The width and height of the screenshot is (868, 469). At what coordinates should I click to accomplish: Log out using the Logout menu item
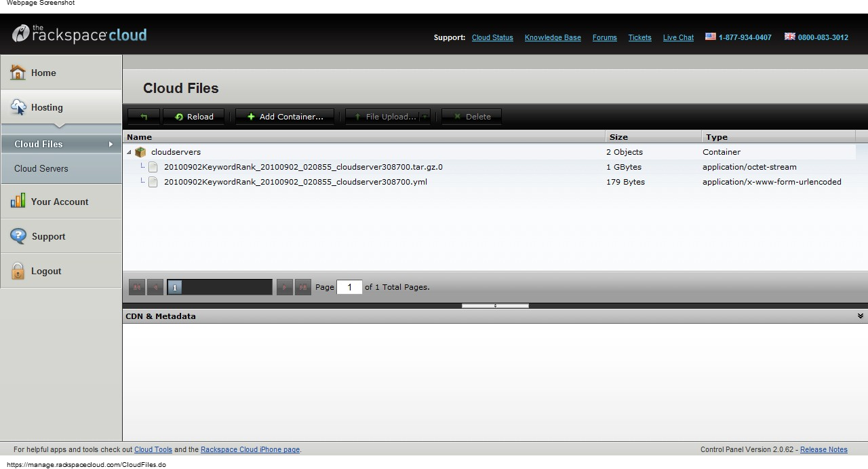point(61,271)
